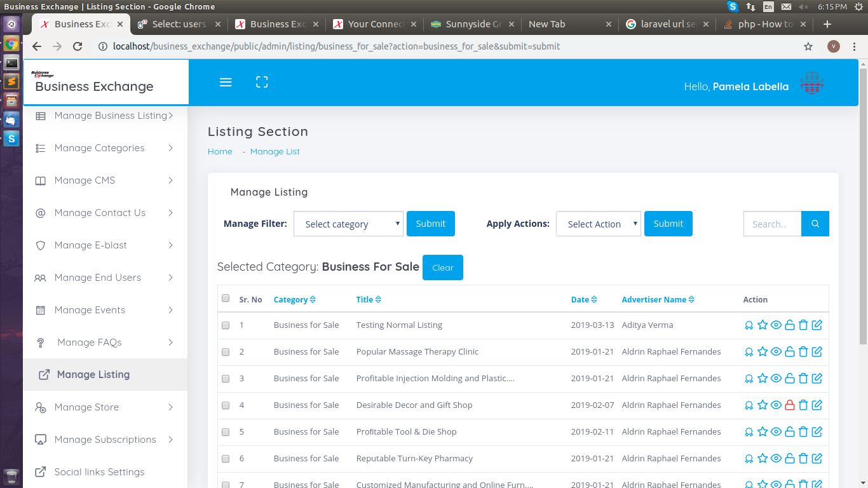Viewport: 868px width, 488px height.
Task: Click award badge icon for Reputable Turn-Key Pharmacy
Action: coord(749,459)
